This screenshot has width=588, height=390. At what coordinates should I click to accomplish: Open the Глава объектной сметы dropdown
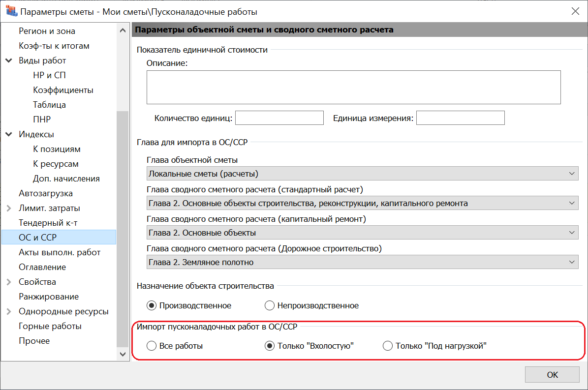[362, 174]
